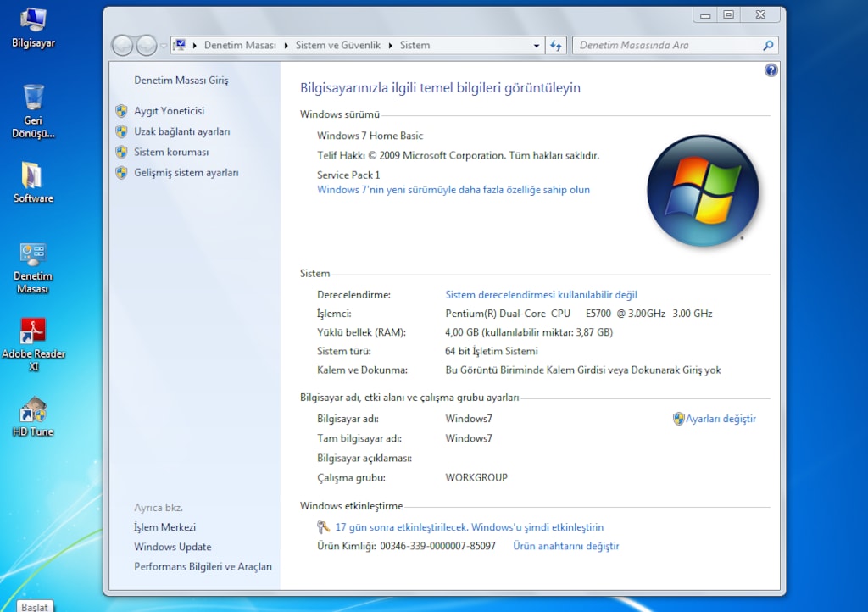Open the Bilgisayar desktop icon

tap(33, 28)
